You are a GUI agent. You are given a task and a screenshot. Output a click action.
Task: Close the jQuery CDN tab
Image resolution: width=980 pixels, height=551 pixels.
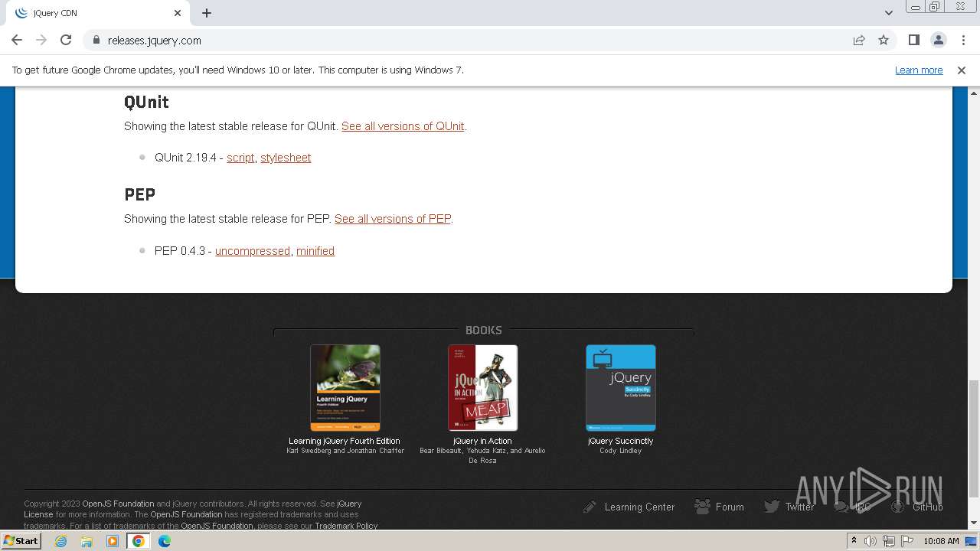point(177,13)
